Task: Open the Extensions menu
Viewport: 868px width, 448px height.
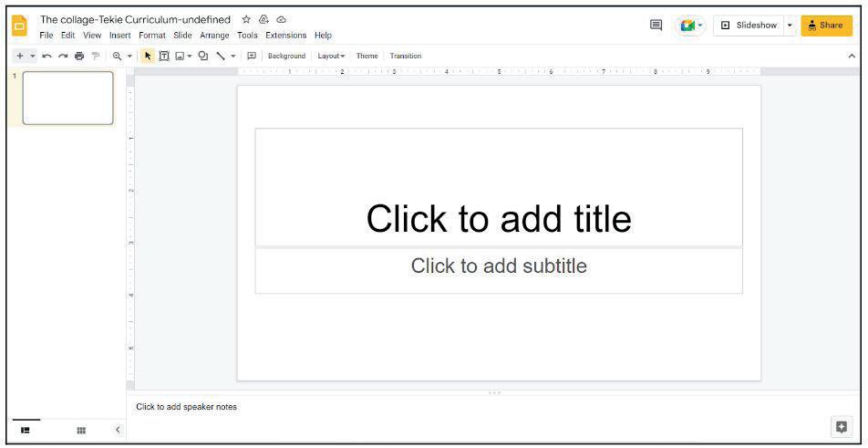Action: coord(285,36)
